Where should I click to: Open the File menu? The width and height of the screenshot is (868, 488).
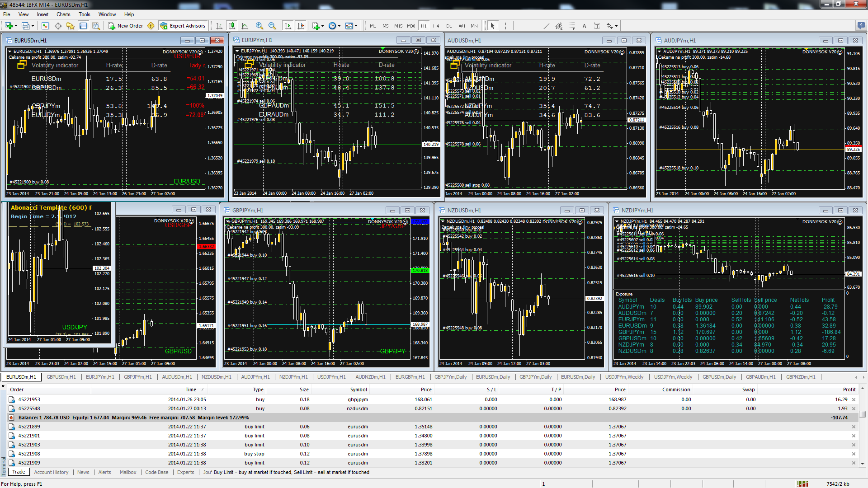(7, 14)
